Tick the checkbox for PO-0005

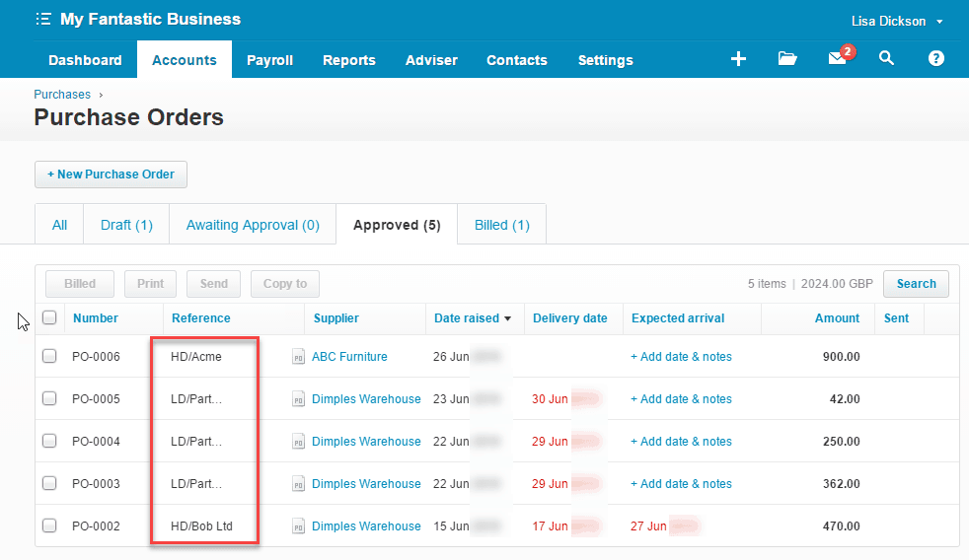point(49,398)
